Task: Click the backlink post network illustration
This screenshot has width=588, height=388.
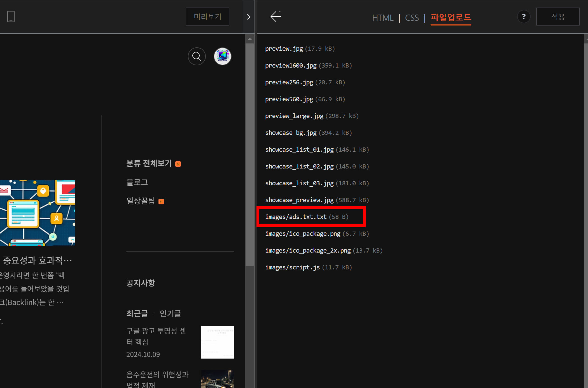Action: [x=38, y=213]
